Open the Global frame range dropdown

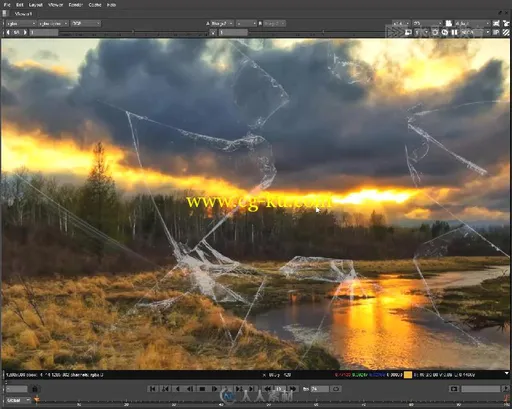tap(19, 400)
